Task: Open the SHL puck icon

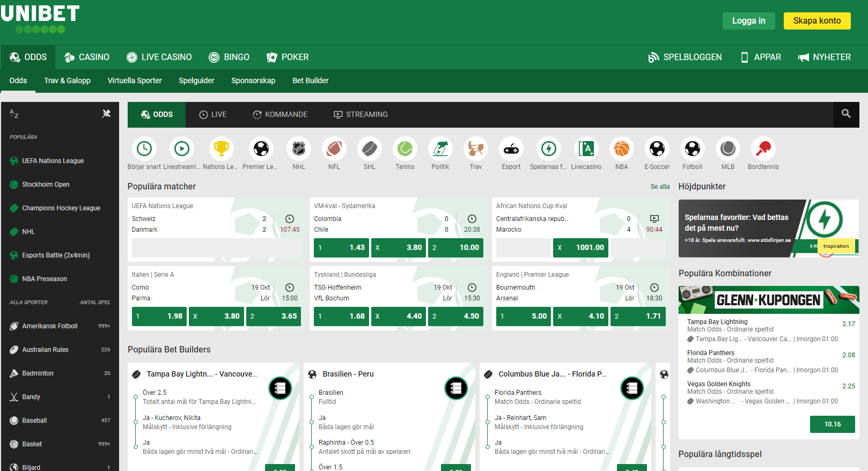Action: (370, 149)
